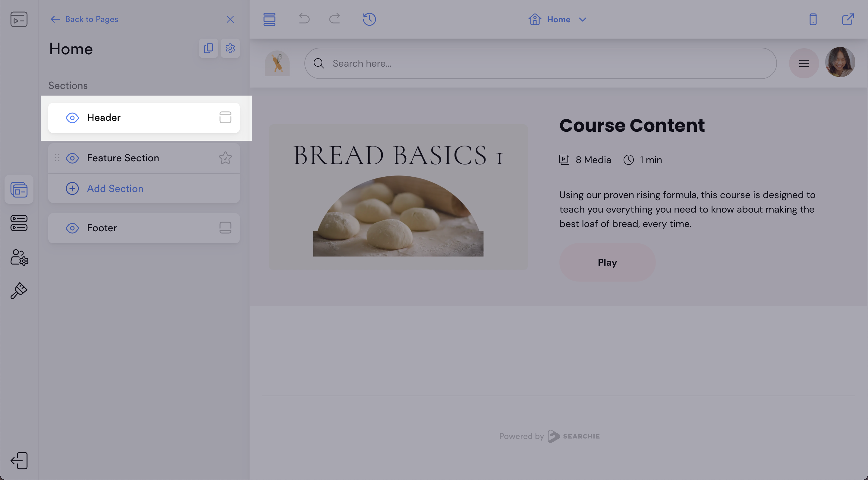Open page in new window icon
868x480 pixels.
coord(848,19)
